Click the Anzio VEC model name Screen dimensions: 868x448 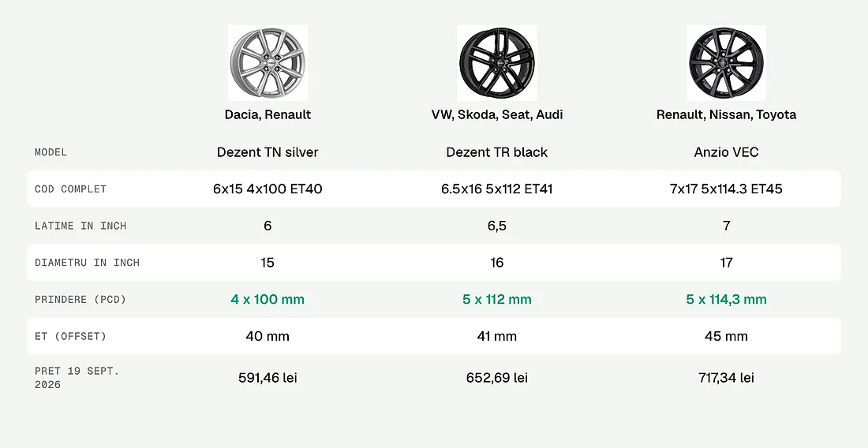(726, 152)
